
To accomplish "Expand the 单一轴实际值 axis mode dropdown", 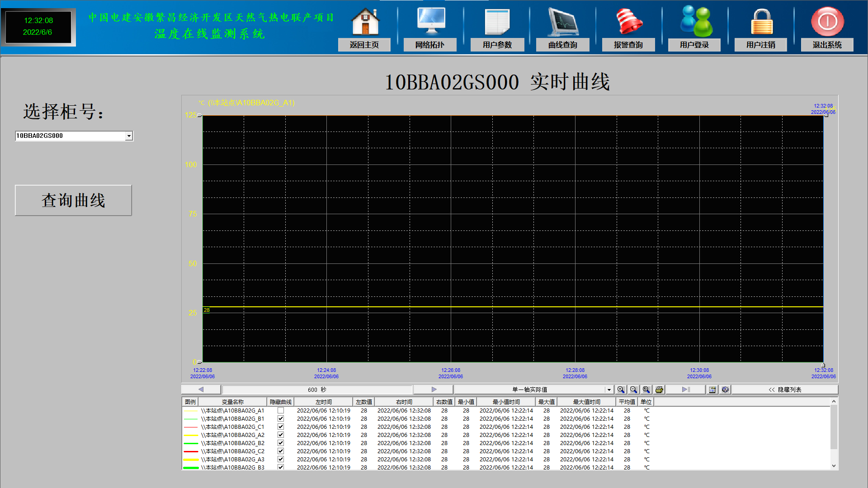I will coord(609,389).
